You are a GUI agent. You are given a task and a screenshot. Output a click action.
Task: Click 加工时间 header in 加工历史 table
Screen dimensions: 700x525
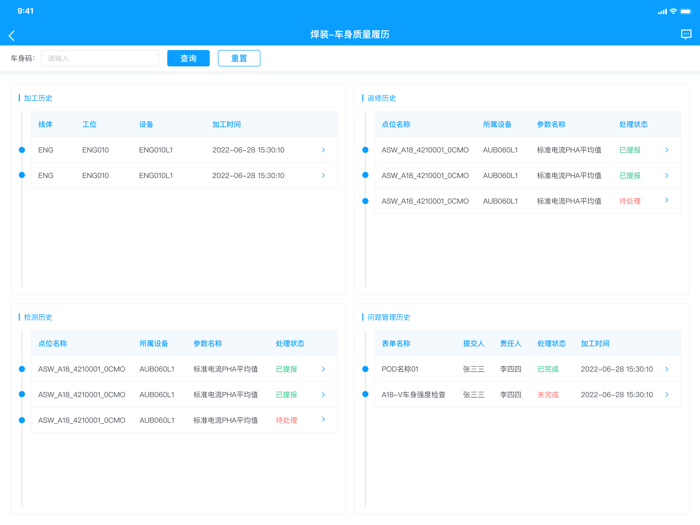(226, 125)
